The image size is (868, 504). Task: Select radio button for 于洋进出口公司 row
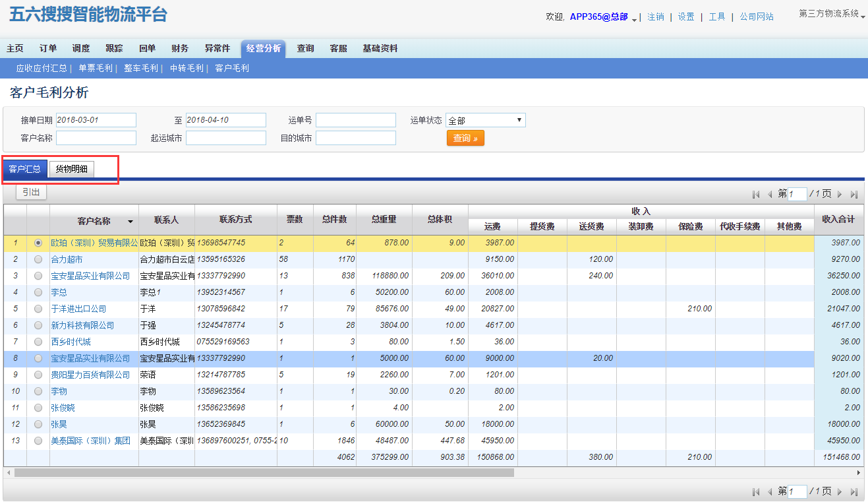(38, 309)
